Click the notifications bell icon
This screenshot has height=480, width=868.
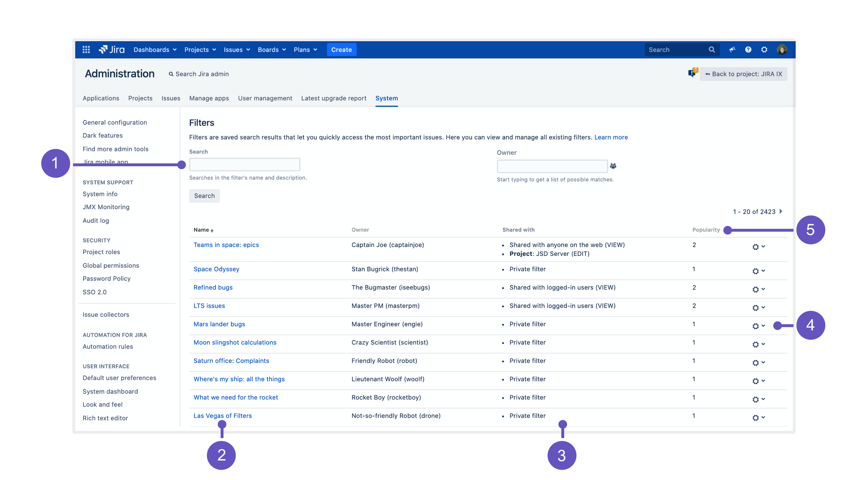tap(732, 50)
